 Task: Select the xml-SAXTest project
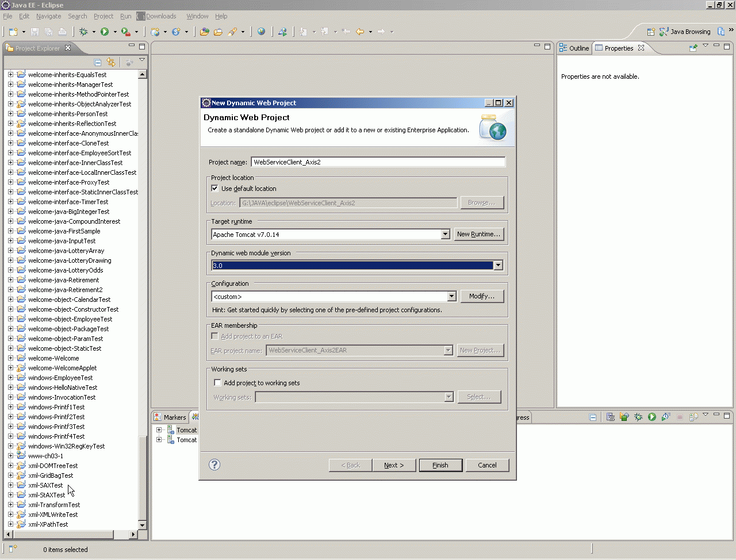pos(45,485)
